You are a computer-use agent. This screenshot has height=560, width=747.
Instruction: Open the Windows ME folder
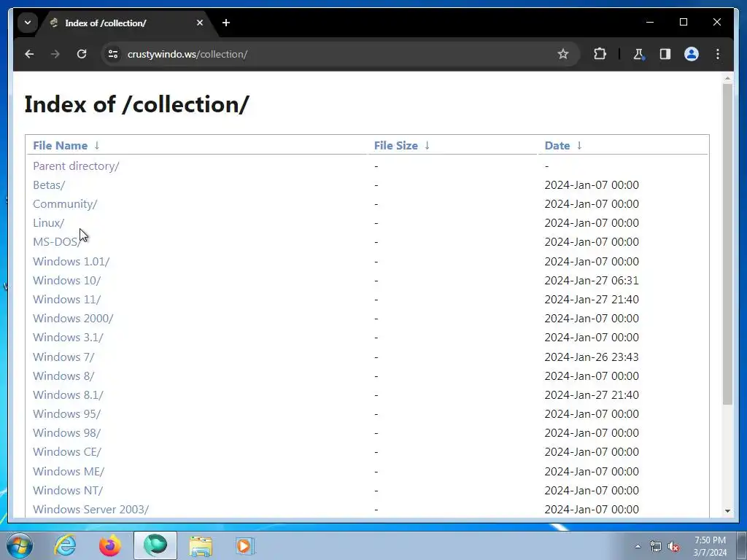(x=69, y=472)
